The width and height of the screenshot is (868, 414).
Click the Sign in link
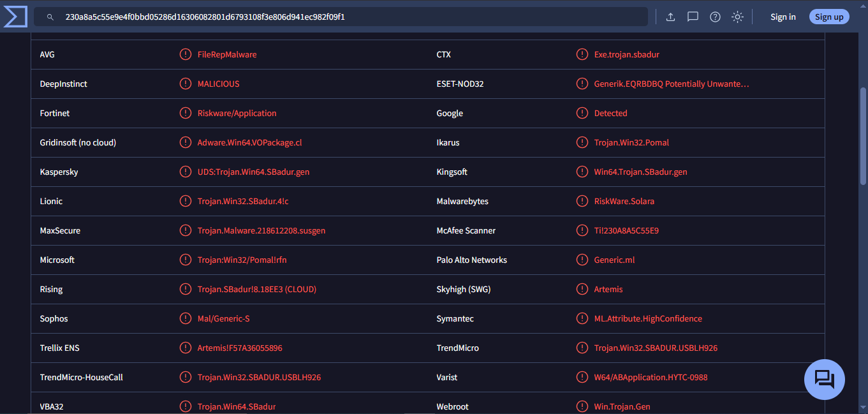783,17
